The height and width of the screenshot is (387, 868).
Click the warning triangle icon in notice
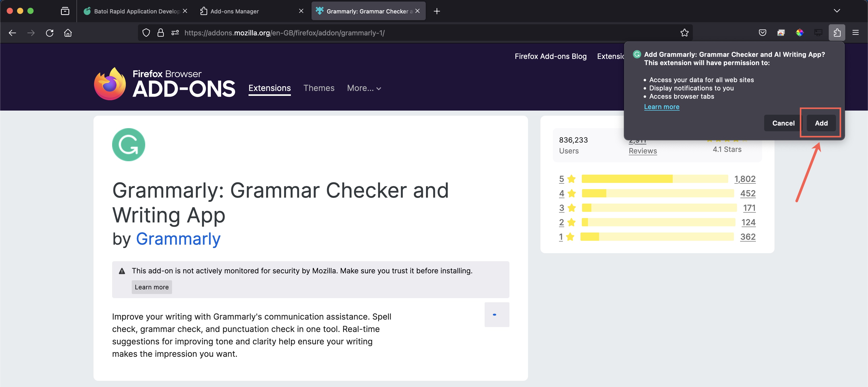(122, 271)
